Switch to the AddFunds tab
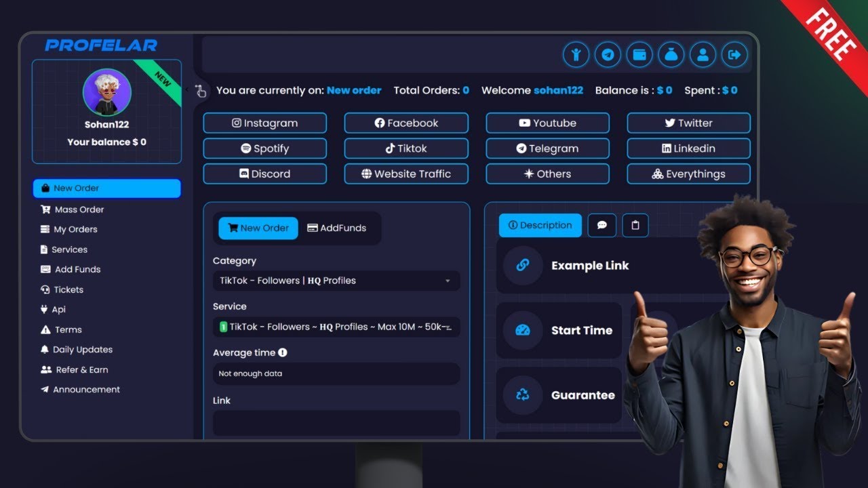 (337, 228)
